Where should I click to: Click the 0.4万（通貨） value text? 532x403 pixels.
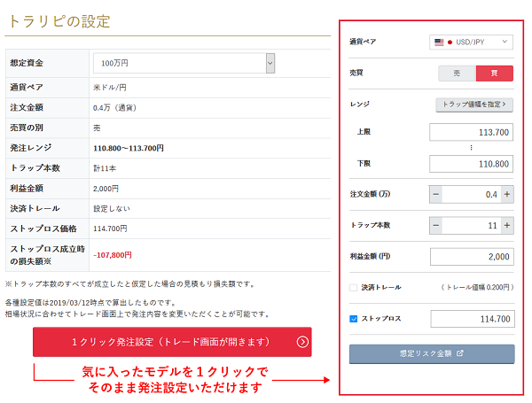click(114, 108)
